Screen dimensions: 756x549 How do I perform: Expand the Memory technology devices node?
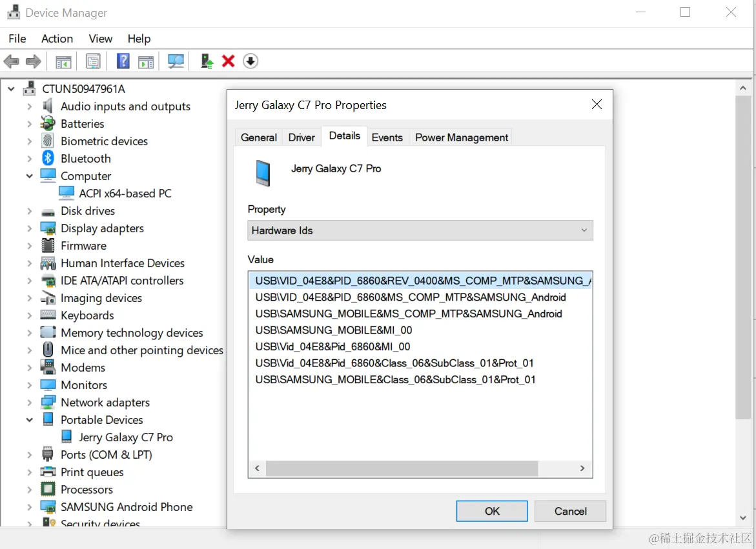coord(30,333)
